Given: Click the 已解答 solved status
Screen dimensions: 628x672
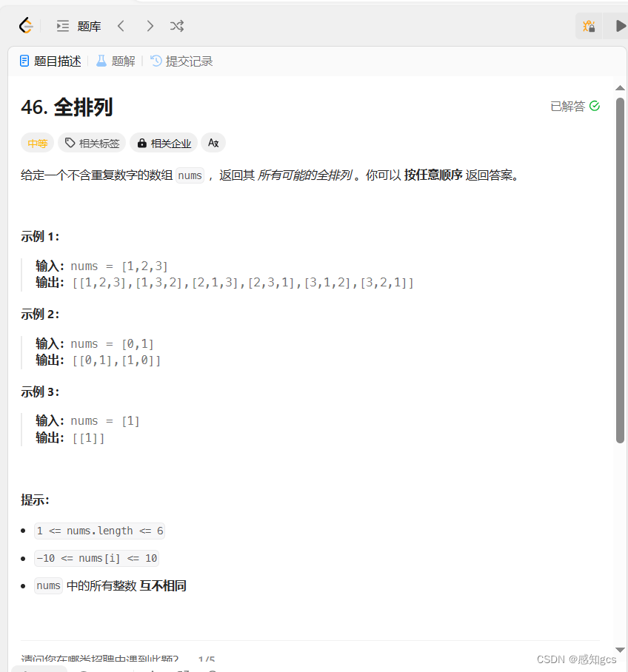Looking at the screenshot, I should point(575,106).
